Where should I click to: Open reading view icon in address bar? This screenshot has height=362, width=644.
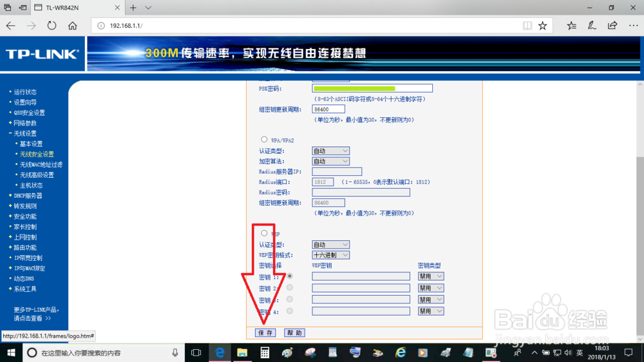[x=527, y=26]
